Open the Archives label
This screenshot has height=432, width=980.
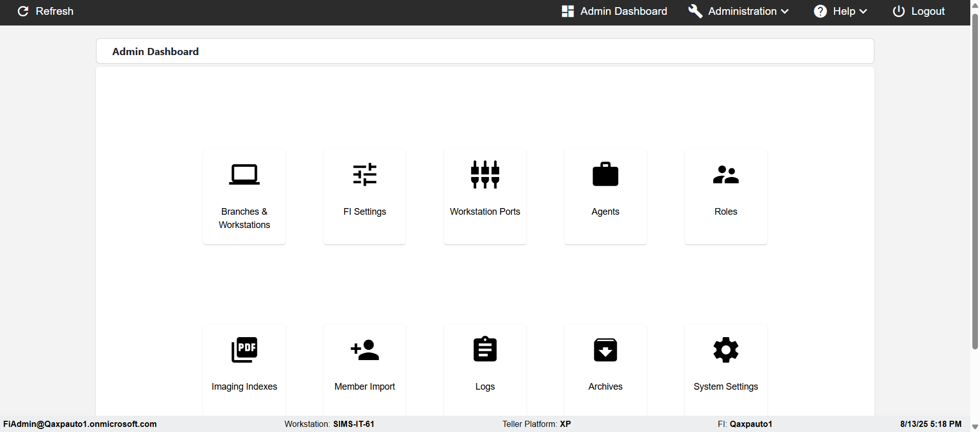(x=605, y=387)
